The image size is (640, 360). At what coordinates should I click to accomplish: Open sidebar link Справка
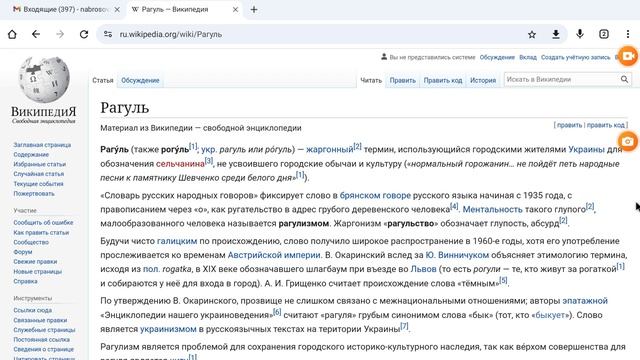click(25, 281)
